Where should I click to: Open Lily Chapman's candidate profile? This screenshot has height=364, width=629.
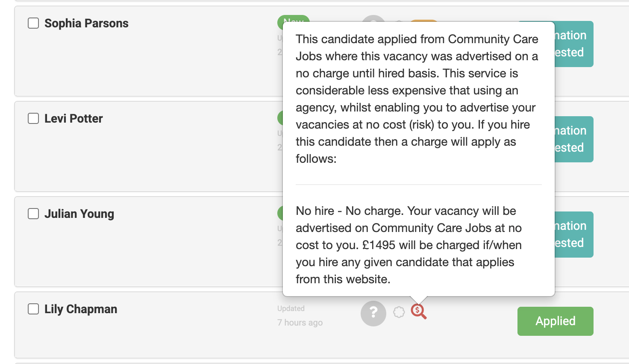pyautogui.click(x=81, y=309)
